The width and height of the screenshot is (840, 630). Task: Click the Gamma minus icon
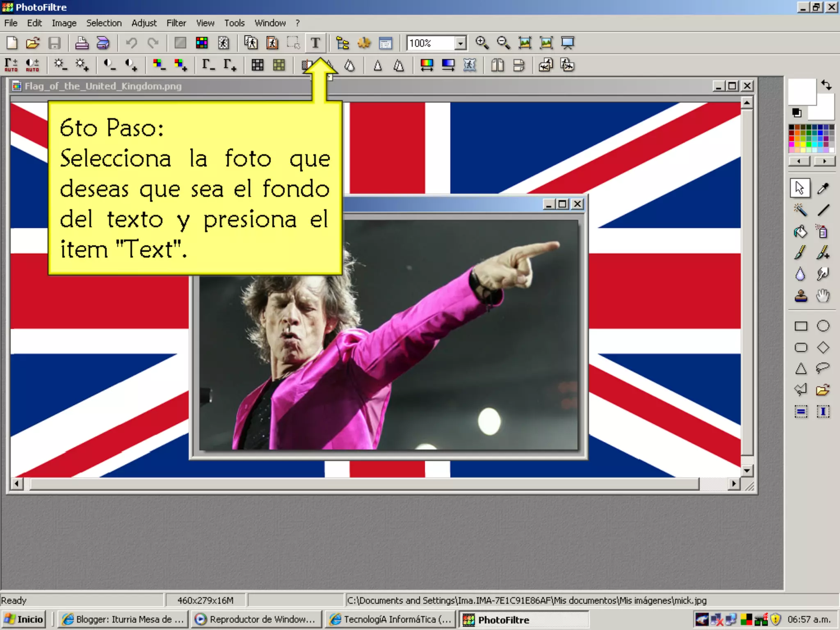208,65
